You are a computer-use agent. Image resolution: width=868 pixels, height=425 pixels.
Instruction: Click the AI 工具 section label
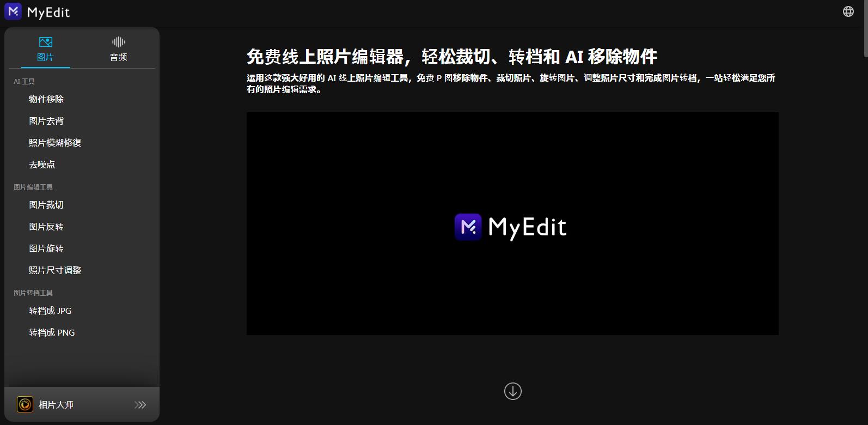tap(24, 81)
